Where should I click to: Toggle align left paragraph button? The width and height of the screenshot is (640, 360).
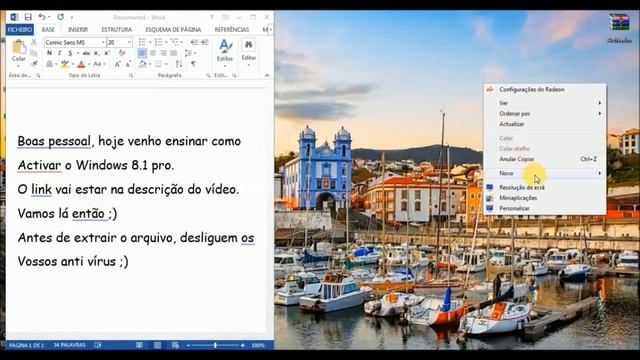142,53
